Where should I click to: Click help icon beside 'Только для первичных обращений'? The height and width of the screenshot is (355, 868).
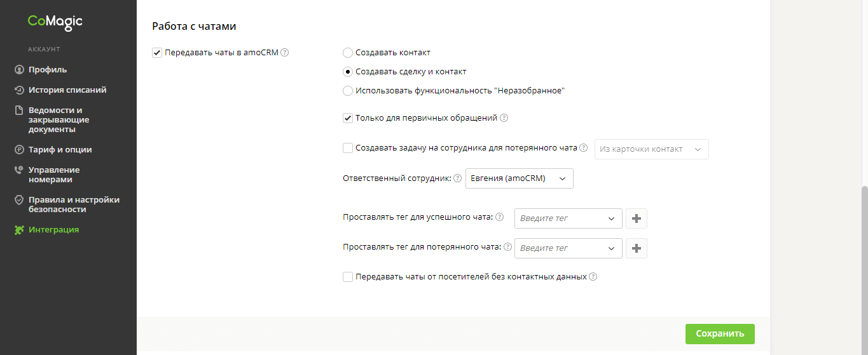[504, 118]
